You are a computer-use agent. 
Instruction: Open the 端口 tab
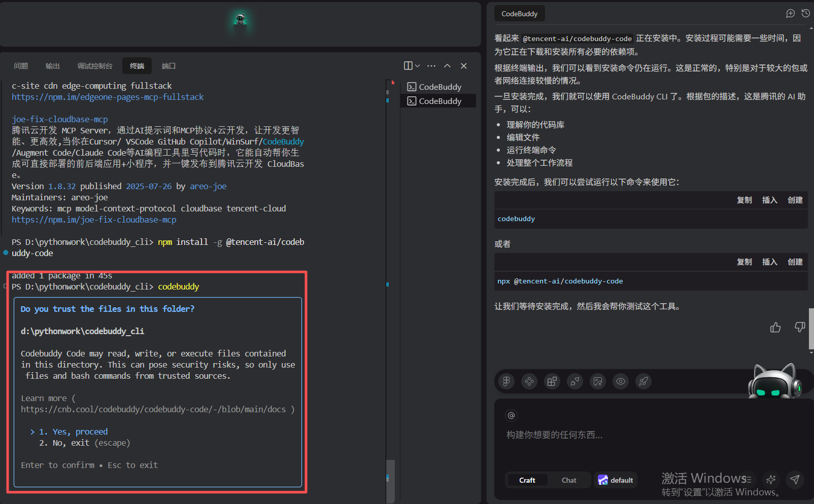[168, 66]
